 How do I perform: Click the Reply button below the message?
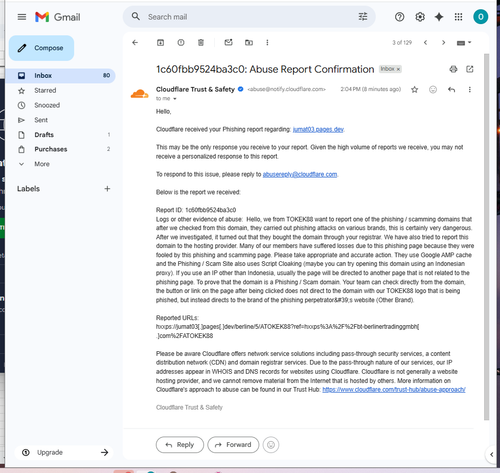point(180,445)
